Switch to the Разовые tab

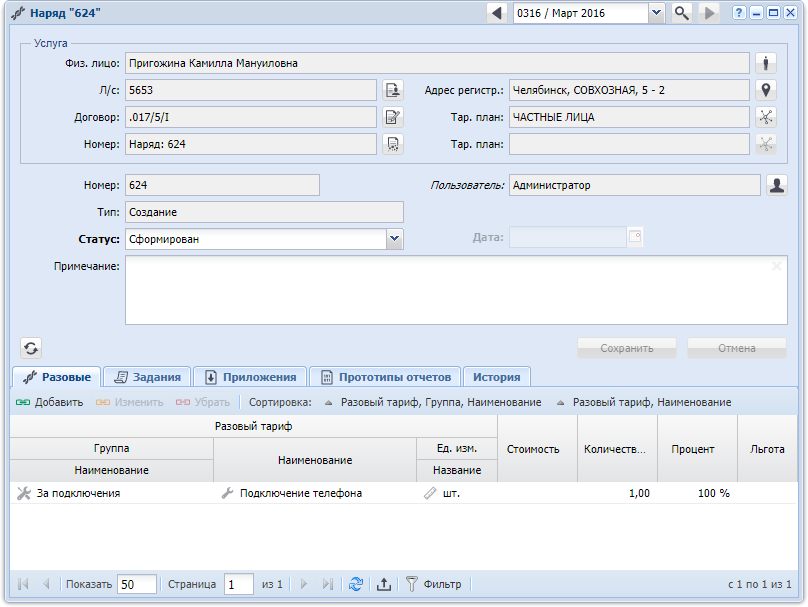pos(57,377)
